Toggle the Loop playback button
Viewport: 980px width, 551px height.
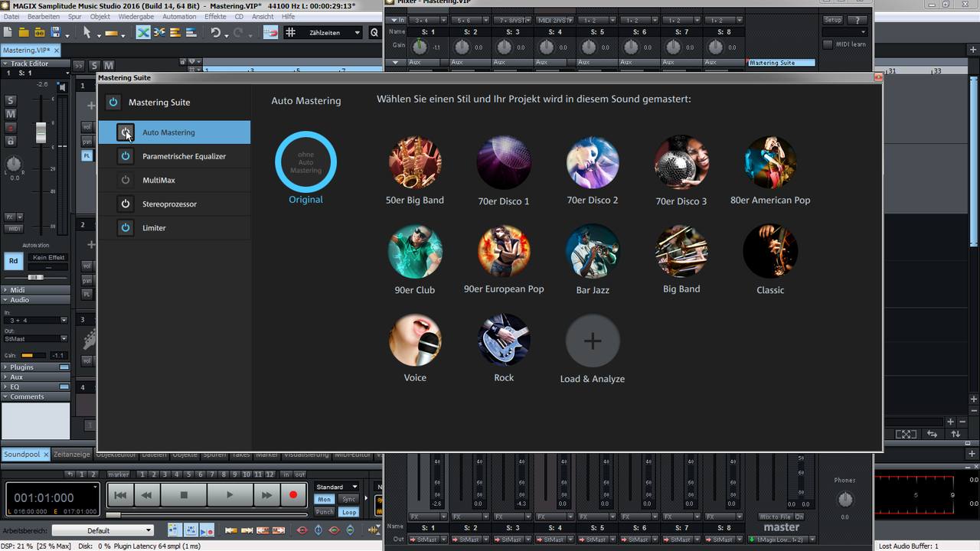(x=349, y=512)
